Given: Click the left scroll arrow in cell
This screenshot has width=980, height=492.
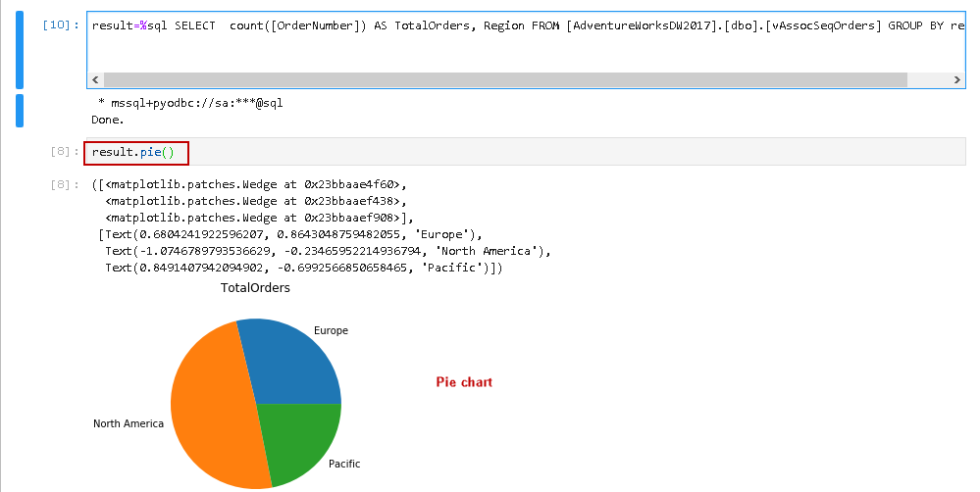Looking at the screenshot, I should tap(95, 80).
